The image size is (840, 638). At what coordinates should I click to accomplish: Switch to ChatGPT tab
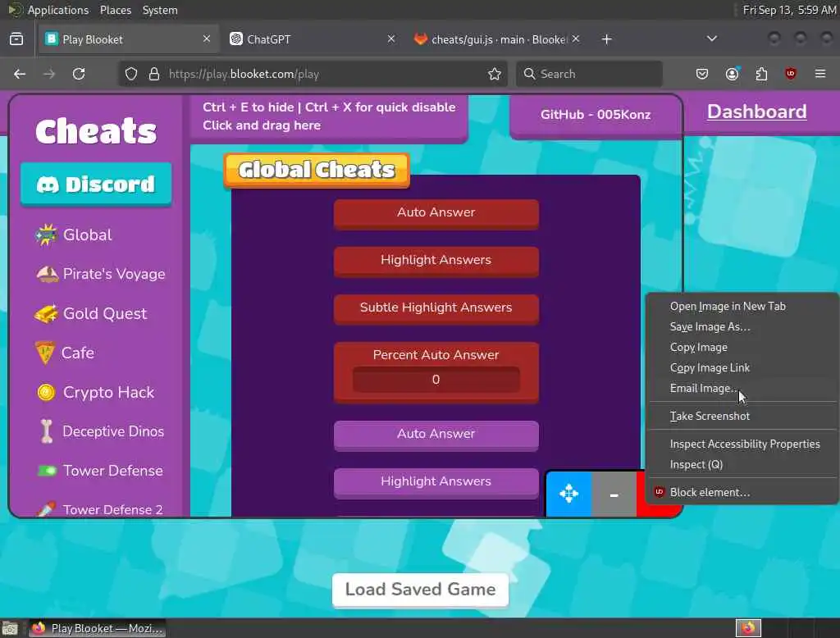tap(313, 39)
